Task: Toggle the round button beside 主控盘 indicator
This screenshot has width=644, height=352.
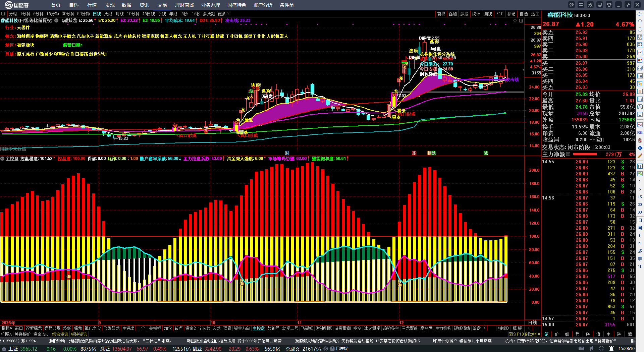Action: [2, 159]
